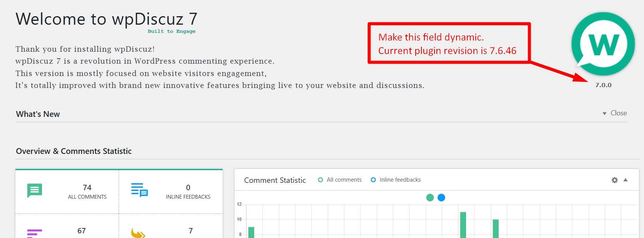Click the 0 Inline Feedbacks count

188,187
